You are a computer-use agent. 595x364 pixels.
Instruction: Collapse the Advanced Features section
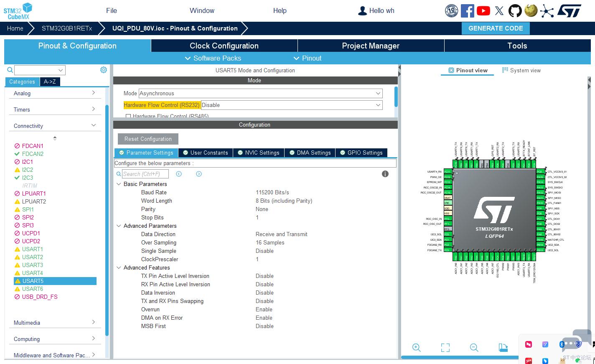point(119,267)
